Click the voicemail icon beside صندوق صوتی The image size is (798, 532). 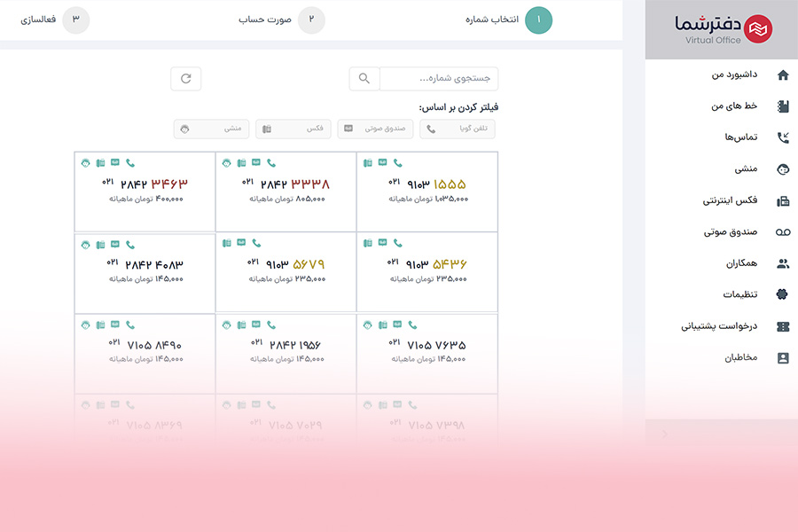(782, 232)
